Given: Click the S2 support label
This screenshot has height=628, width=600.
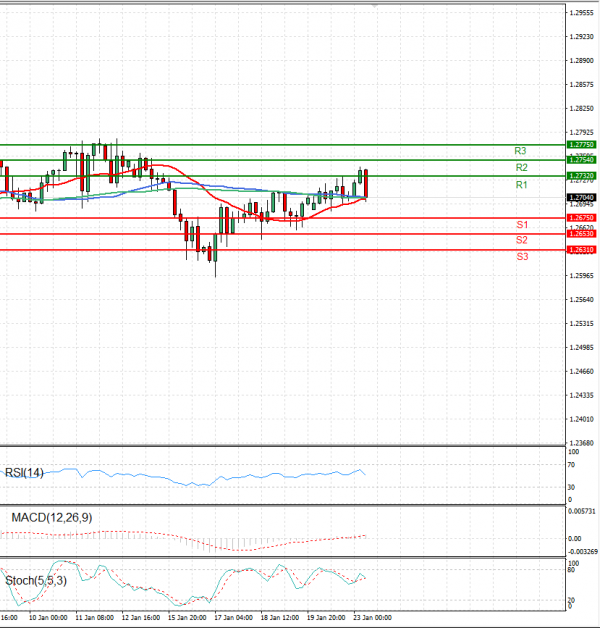Looking at the screenshot, I should click(521, 240).
